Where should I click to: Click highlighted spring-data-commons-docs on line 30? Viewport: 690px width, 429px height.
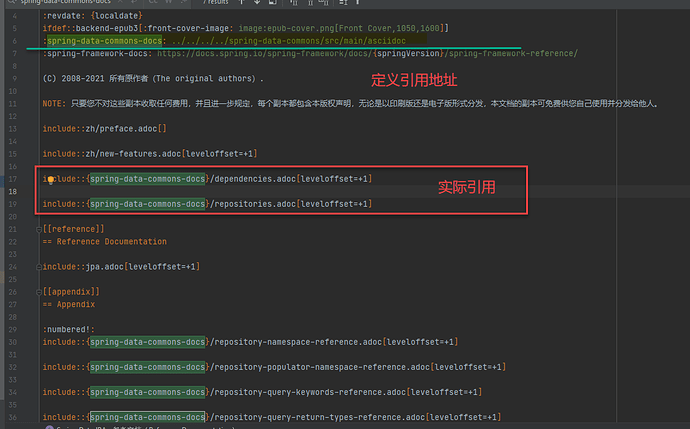(x=147, y=342)
